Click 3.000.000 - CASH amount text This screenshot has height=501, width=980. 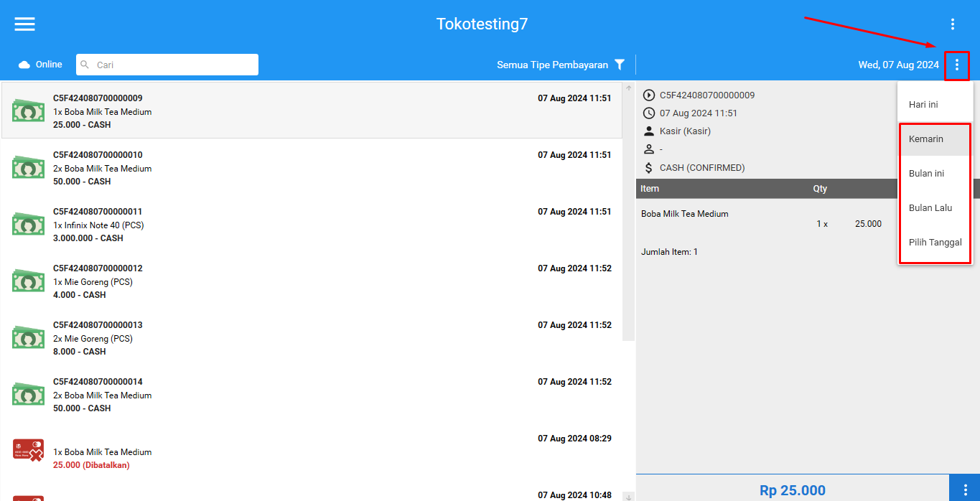(88, 238)
